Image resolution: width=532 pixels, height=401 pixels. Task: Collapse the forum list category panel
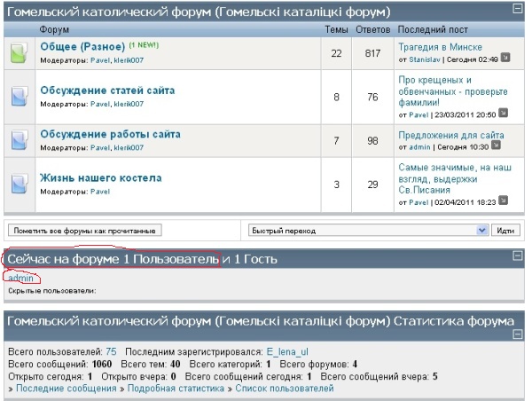click(517, 9)
